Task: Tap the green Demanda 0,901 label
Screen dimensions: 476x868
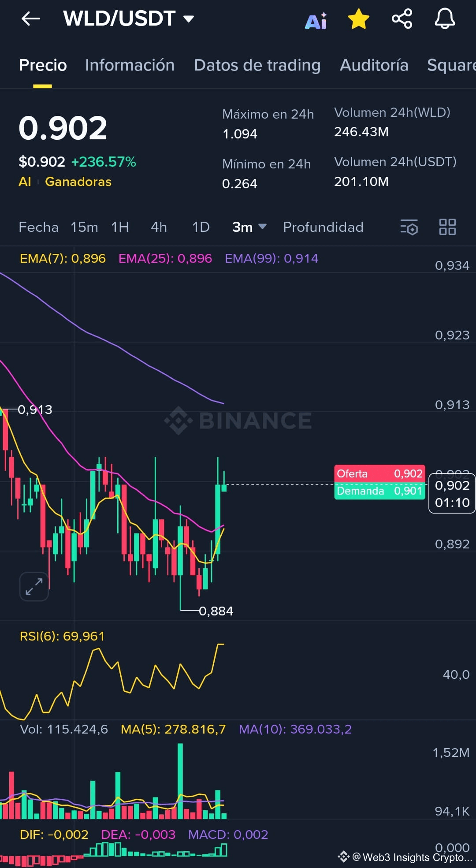Action: tap(380, 491)
